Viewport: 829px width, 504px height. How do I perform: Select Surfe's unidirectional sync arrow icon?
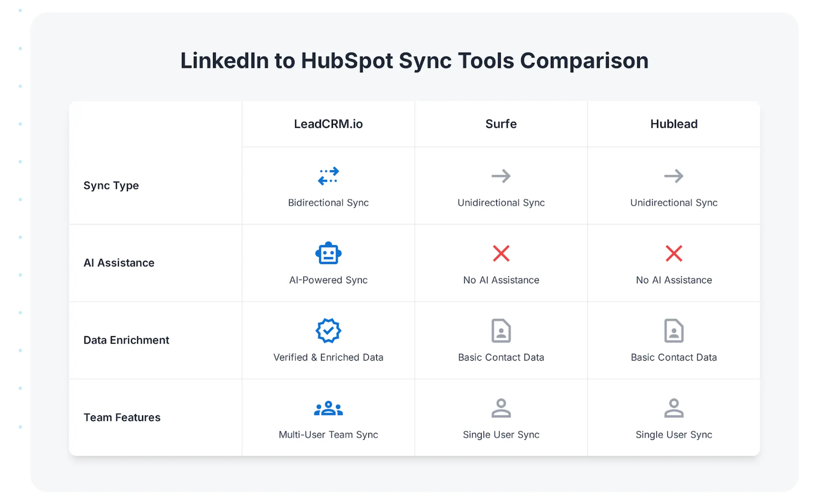click(x=501, y=176)
